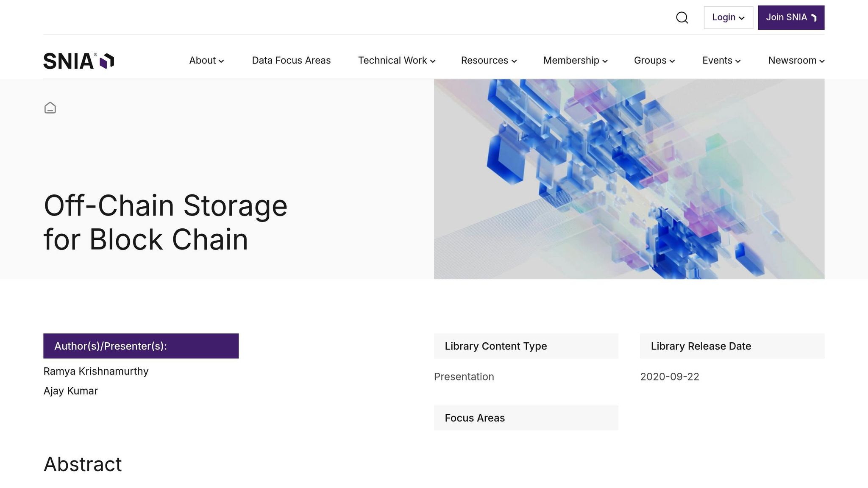Click the search magnifier icon
The width and height of the screenshot is (868, 488).
tap(682, 18)
